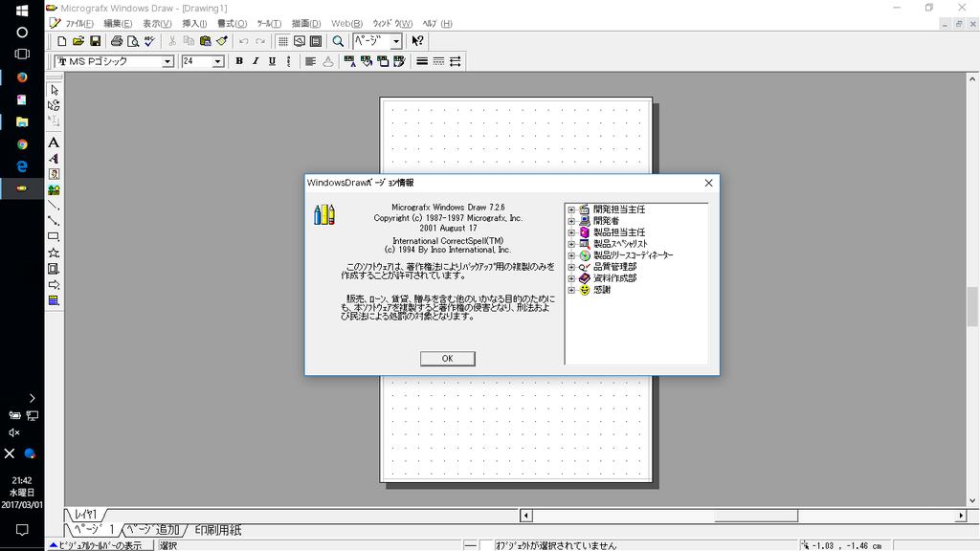This screenshot has height=551, width=980.
Task: Create a new drawing with toolbar icon
Action: (x=62, y=41)
